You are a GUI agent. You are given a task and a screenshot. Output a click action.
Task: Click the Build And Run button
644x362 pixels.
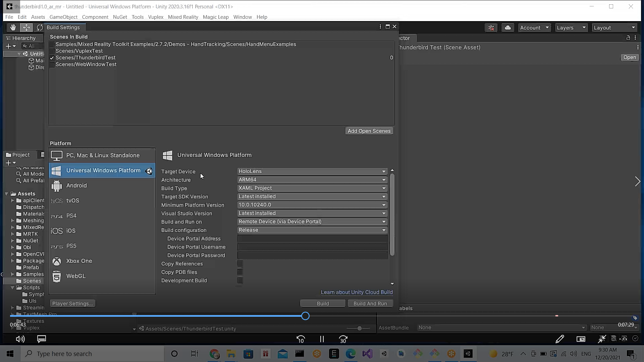point(370,303)
